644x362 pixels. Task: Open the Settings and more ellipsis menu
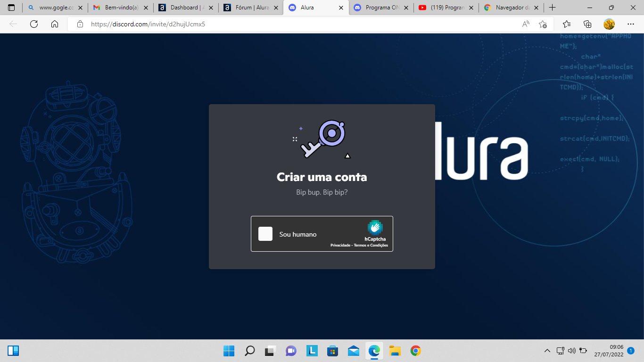[x=631, y=24]
